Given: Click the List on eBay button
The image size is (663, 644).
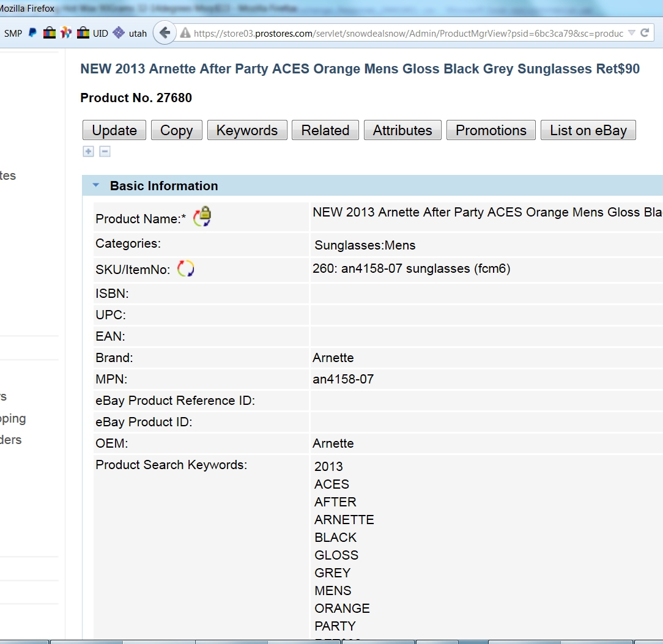Looking at the screenshot, I should [x=588, y=130].
